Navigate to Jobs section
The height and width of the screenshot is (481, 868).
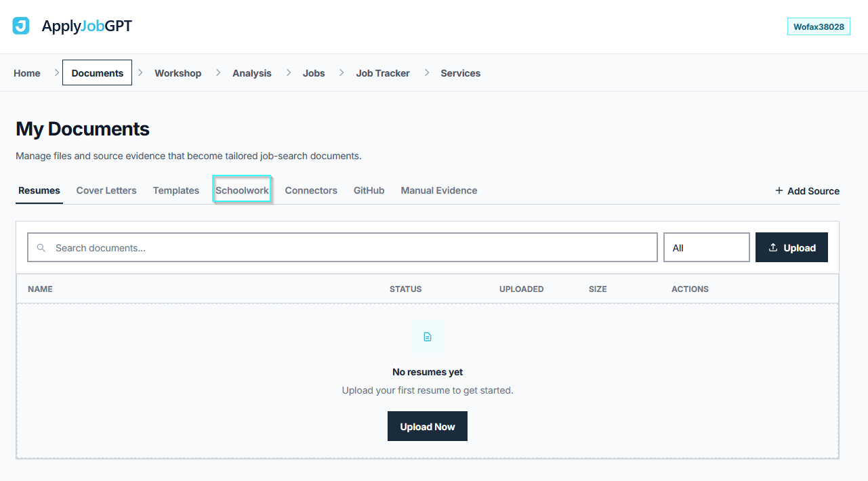coord(314,73)
